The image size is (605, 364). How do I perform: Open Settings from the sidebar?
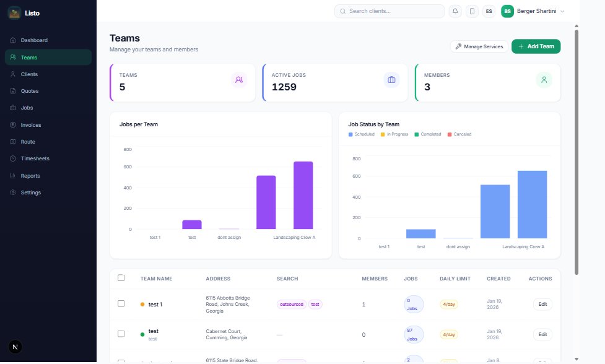[x=48, y=193]
